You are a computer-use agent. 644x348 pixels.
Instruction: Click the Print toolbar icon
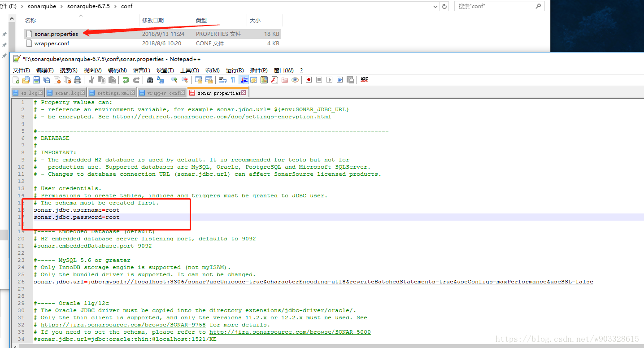point(78,80)
